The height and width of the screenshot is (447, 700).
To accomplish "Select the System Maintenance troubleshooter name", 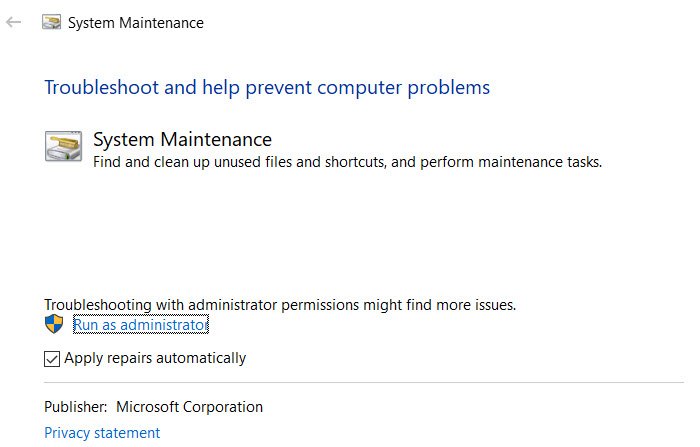I will click(x=182, y=140).
